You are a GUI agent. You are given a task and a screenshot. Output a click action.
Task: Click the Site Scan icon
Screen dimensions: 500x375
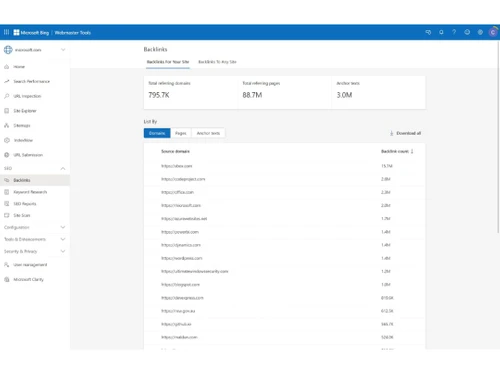(x=6, y=215)
